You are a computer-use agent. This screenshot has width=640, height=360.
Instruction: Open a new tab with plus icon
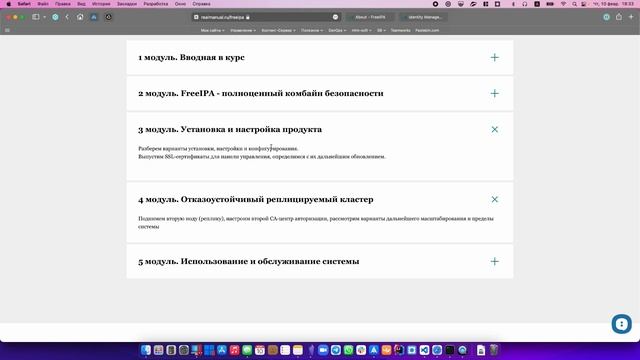(x=631, y=17)
